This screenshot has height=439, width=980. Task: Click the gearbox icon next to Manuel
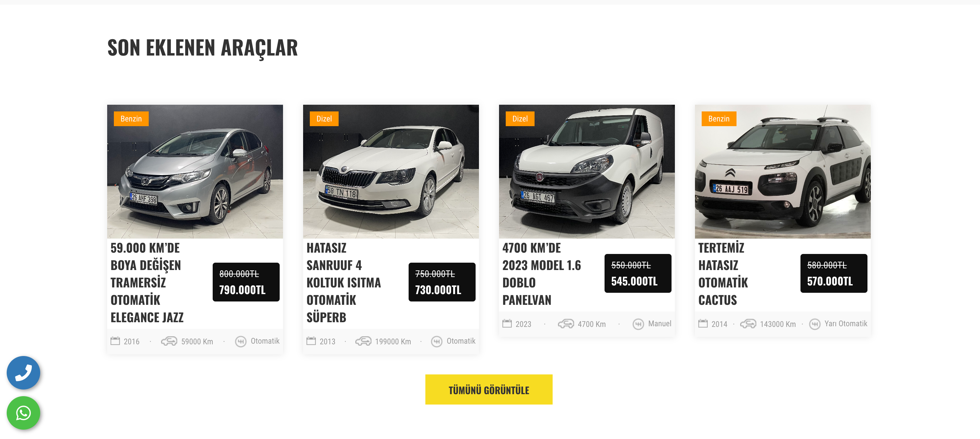click(638, 324)
